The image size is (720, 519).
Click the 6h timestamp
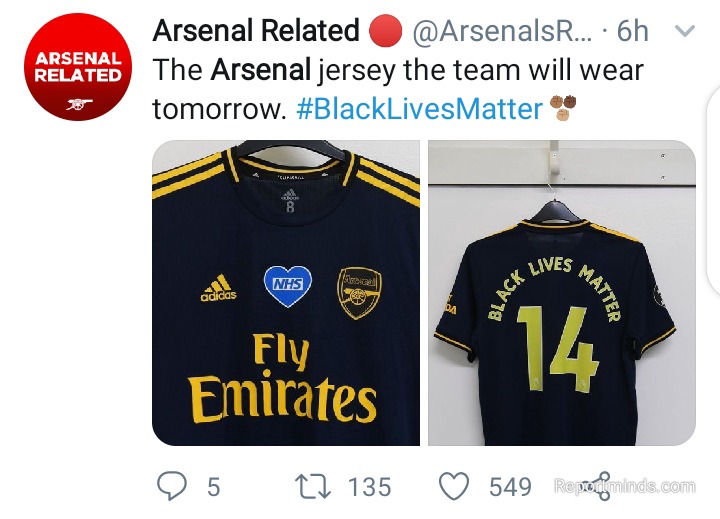633,32
